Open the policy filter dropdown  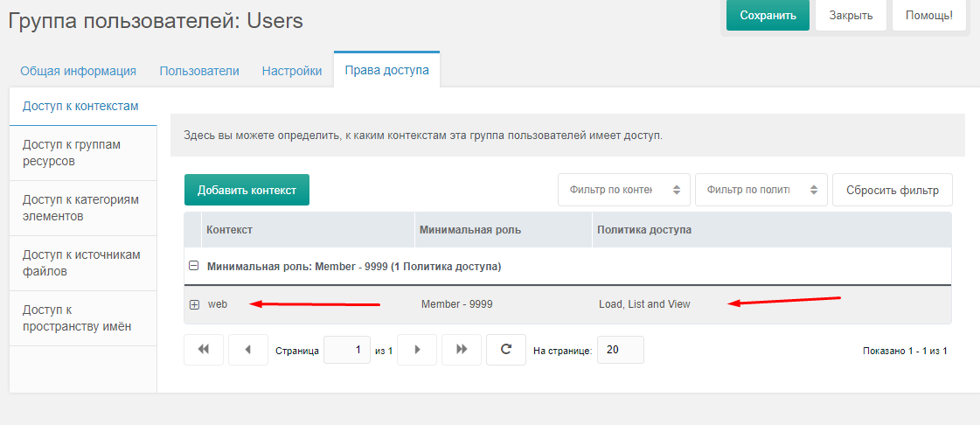click(761, 190)
